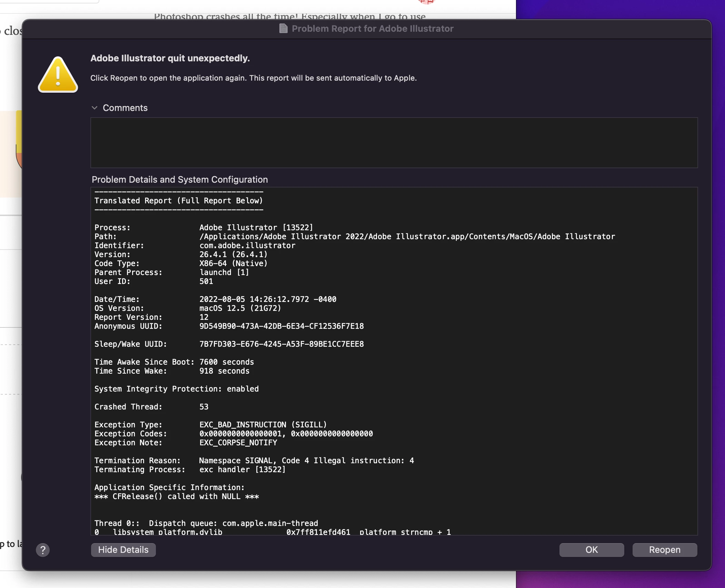Confirm the dialog with OK
The width and height of the screenshot is (725, 588).
[x=591, y=550]
